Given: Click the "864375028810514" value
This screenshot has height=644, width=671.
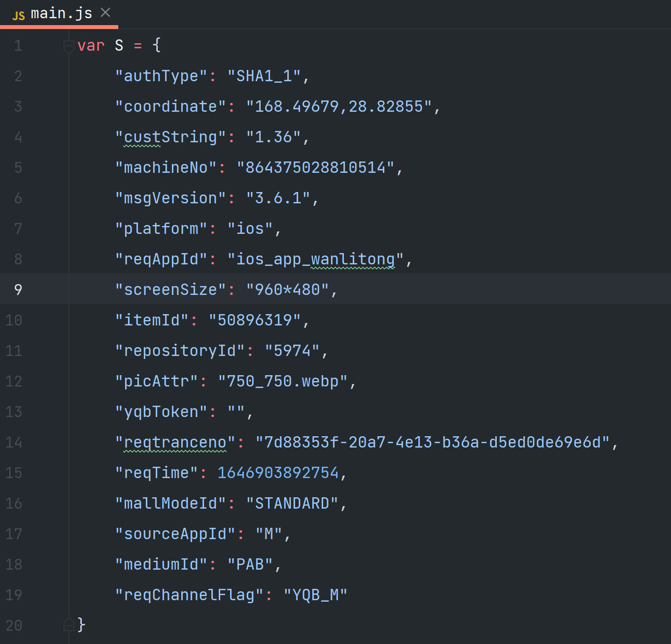Looking at the screenshot, I should point(315,168).
